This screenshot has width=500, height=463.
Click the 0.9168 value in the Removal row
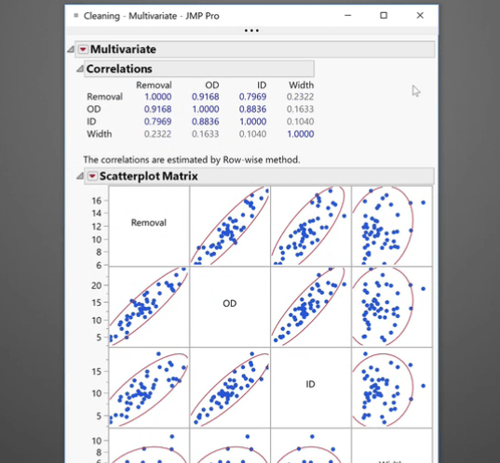(x=205, y=97)
